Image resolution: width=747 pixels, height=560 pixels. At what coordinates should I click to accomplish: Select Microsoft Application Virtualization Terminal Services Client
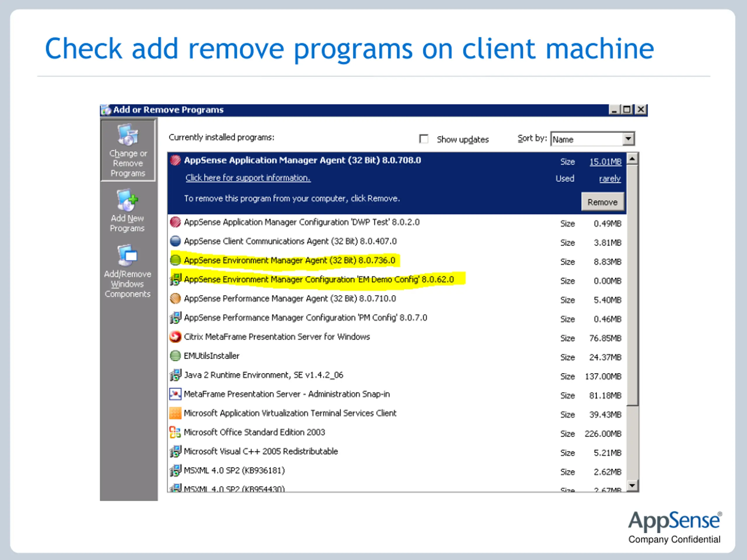397,414
